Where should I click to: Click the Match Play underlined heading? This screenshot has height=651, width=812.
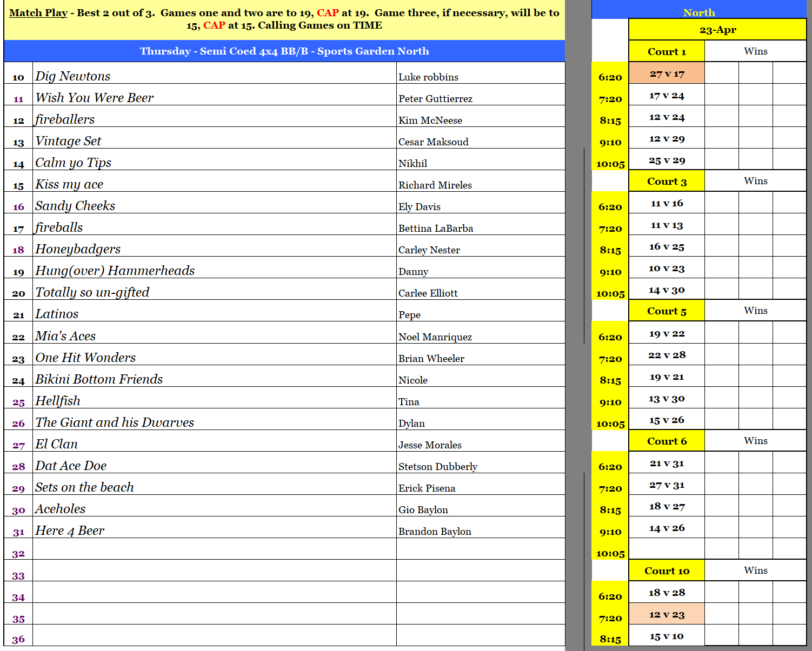point(38,13)
